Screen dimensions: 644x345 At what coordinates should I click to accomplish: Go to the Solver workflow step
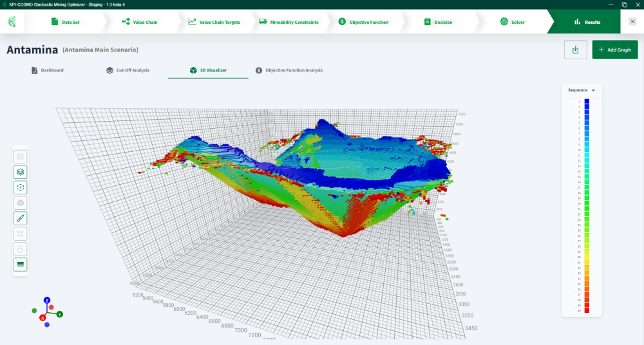coord(513,22)
